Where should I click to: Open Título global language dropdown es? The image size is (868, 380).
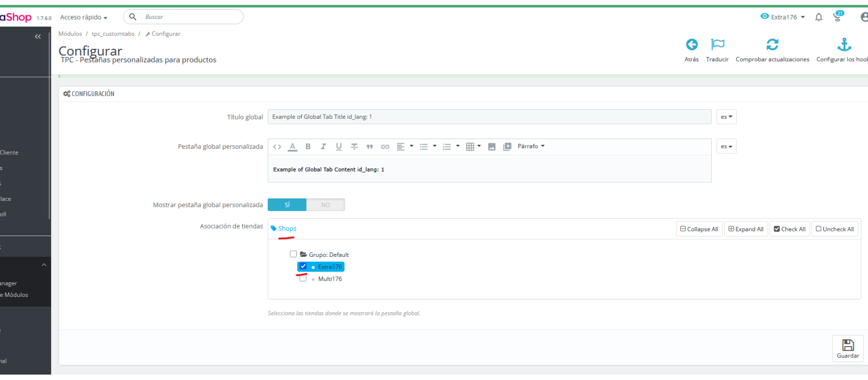click(726, 117)
